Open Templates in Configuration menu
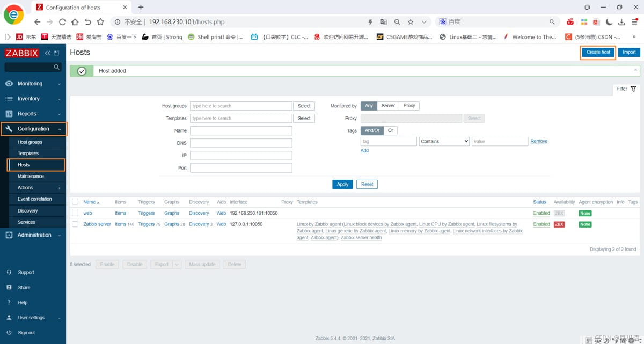Screen dimensions: 644x344 pyautogui.click(x=28, y=153)
